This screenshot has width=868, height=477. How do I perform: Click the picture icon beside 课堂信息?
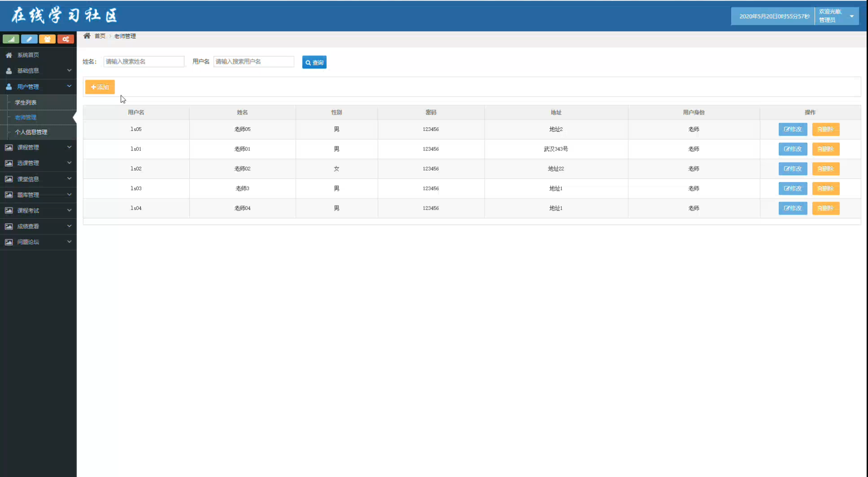9,179
